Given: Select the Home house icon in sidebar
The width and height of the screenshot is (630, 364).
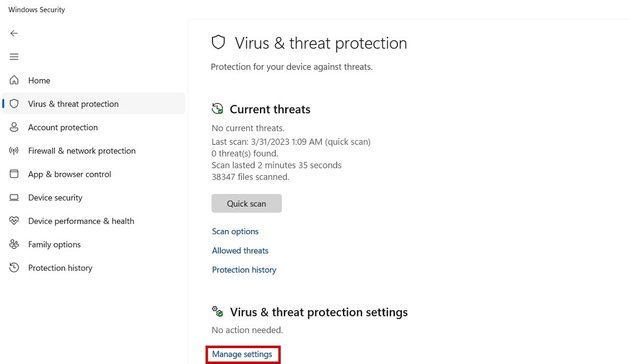Looking at the screenshot, I should click(x=14, y=80).
